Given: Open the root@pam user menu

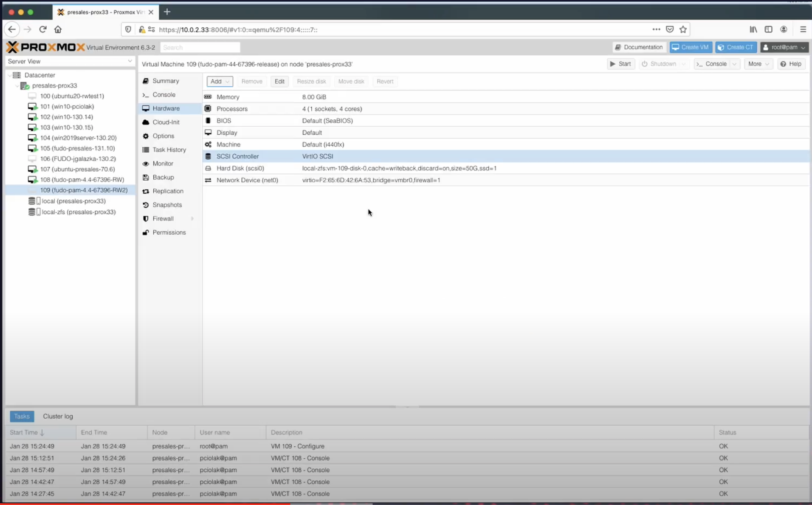Looking at the screenshot, I should click(x=784, y=47).
